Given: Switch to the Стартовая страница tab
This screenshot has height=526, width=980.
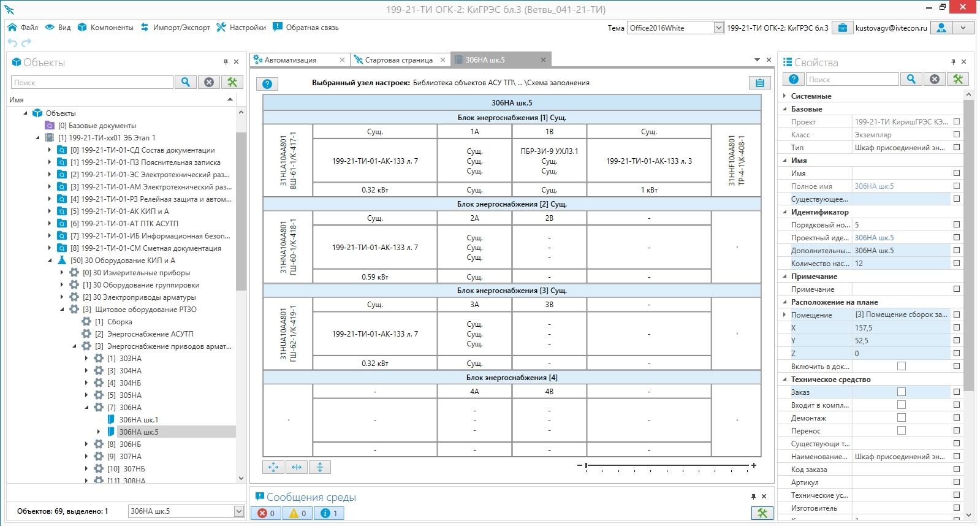Looking at the screenshot, I should tap(399, 59).
